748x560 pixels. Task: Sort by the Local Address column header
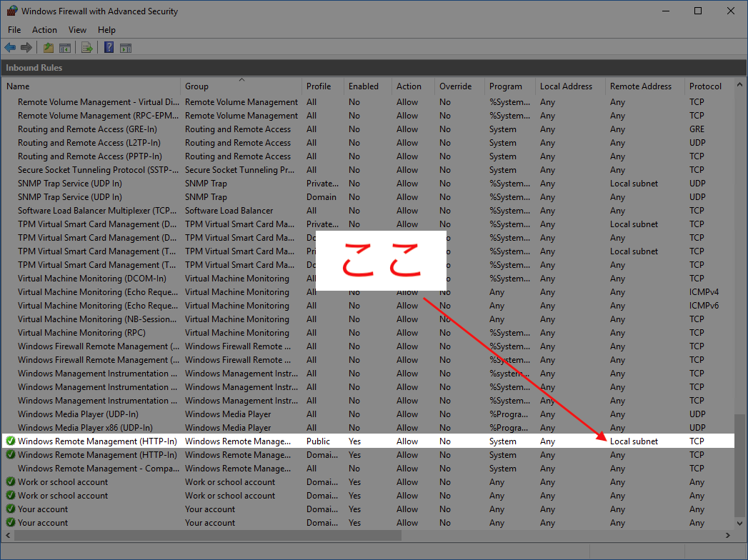(570, 86)
